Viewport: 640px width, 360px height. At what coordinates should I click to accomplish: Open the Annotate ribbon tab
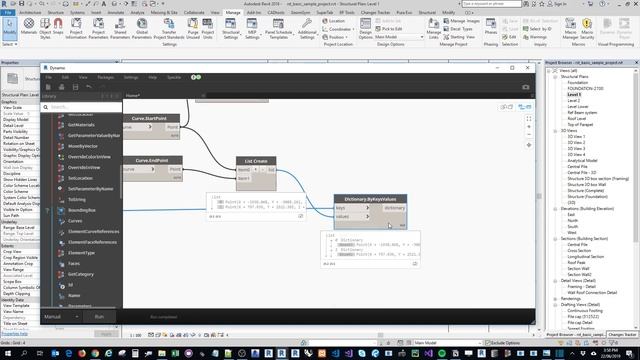tap(116, 13)
